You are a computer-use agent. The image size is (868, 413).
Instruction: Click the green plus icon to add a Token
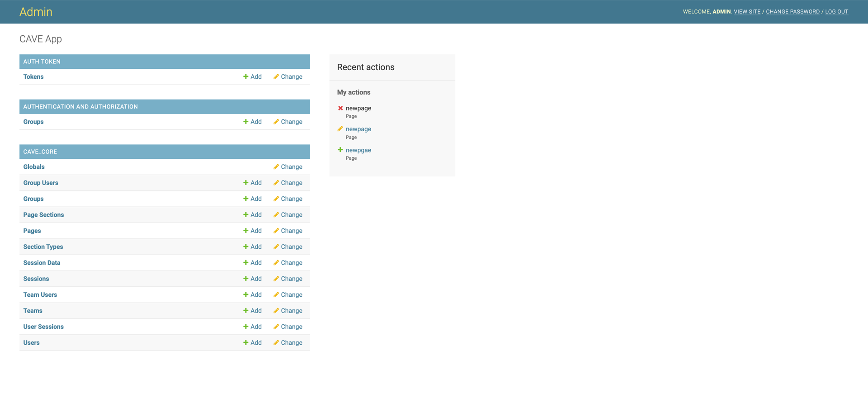tap(245, 77)
